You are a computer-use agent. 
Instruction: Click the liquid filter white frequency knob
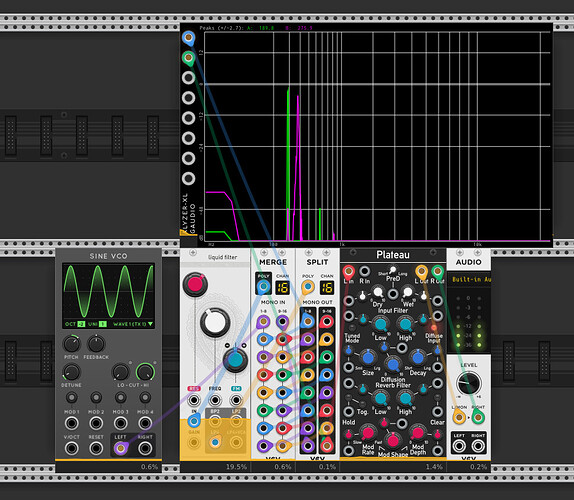click(x=215, y=322)
